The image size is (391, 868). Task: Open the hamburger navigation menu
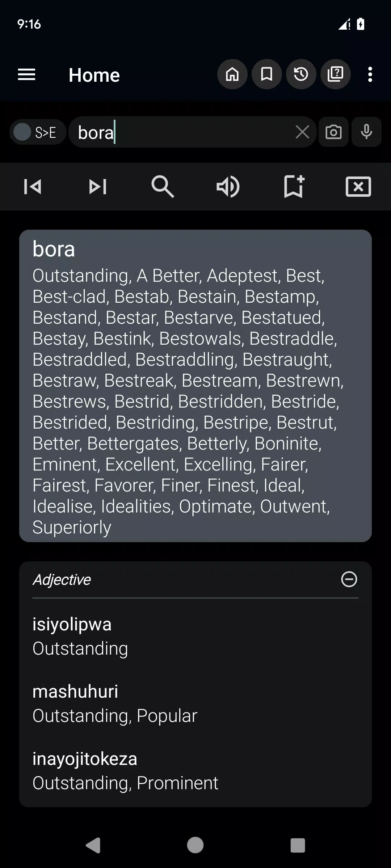point(26,75)
